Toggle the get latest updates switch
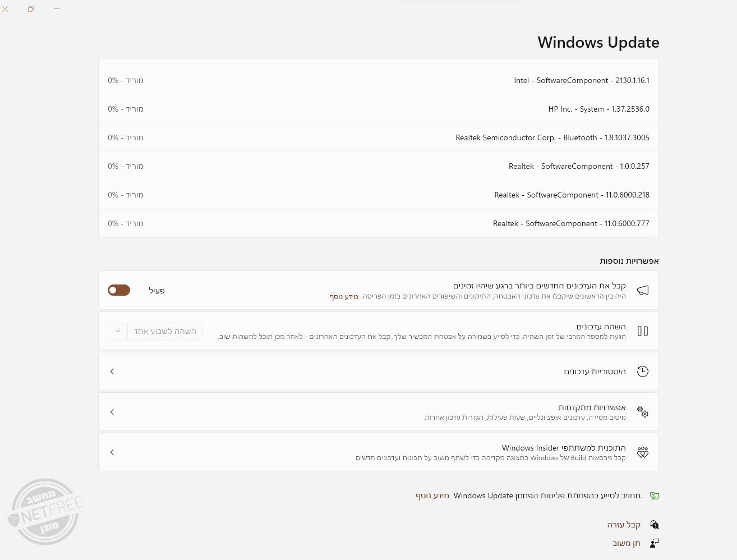This screenshot has width=737, height=560. pyautogui.click(x=119, y=290)
